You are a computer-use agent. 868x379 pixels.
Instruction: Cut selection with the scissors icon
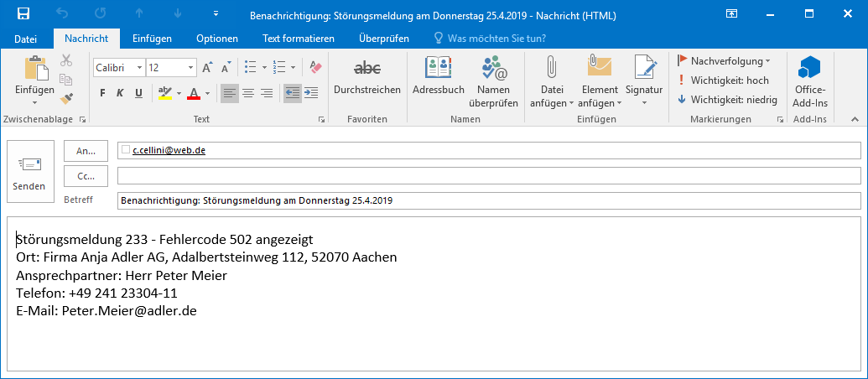pyautogui.click(x=66, y=60)
